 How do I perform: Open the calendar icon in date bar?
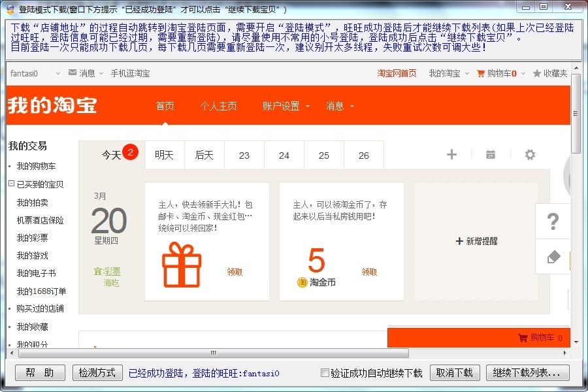pos(491,155)
